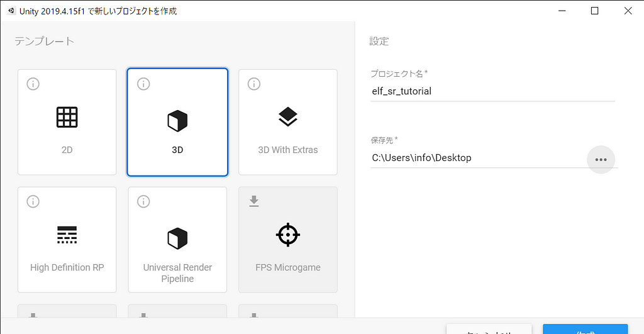Open info for the 2D template
The height and width of the screenshot is (334, 644).
pos(33,84)
